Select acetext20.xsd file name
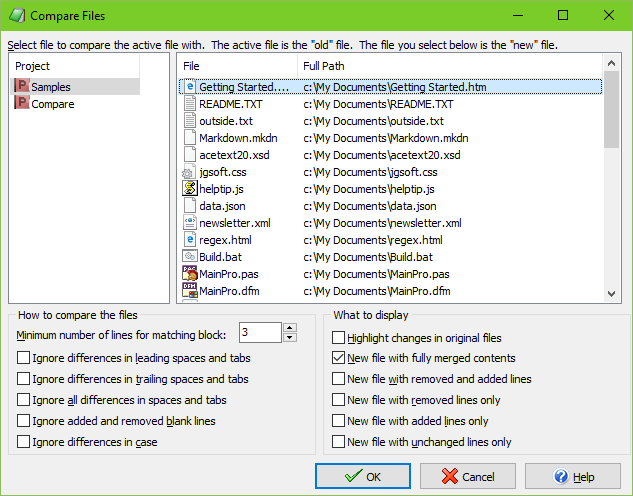 click(x=234, y=155)
